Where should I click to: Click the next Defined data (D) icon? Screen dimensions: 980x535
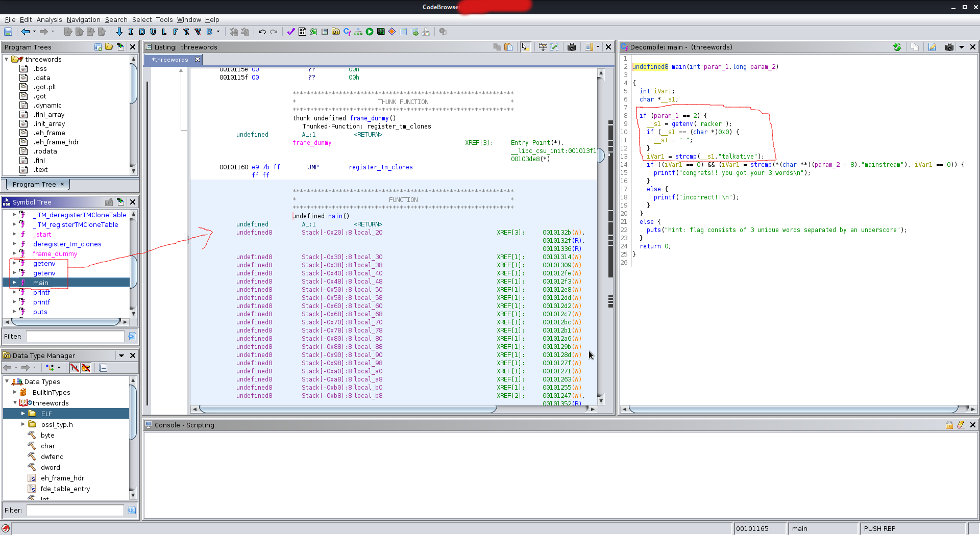click(x=142, y=32)
